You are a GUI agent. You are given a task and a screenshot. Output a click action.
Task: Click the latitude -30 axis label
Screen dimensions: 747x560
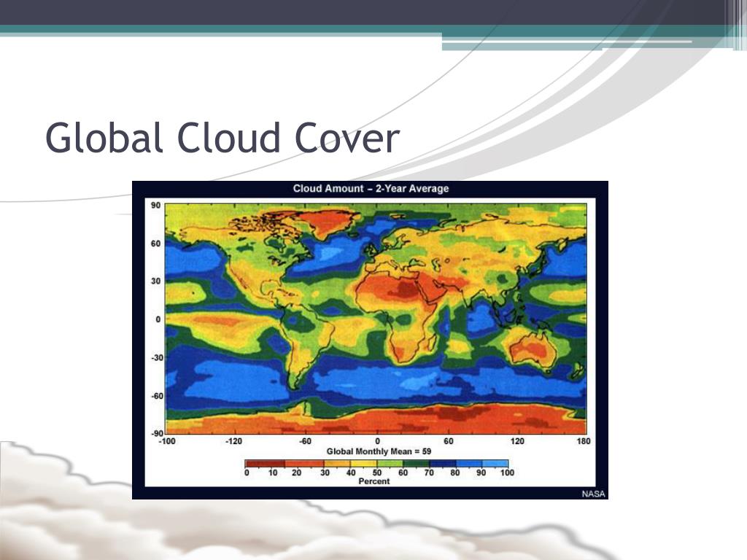coord(156,357)
